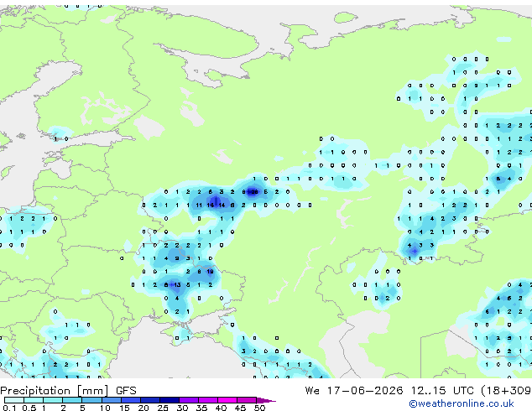Select the 40–45 mm magenta legend box
Screen dimensions: 532x411
tap(227, 400)
